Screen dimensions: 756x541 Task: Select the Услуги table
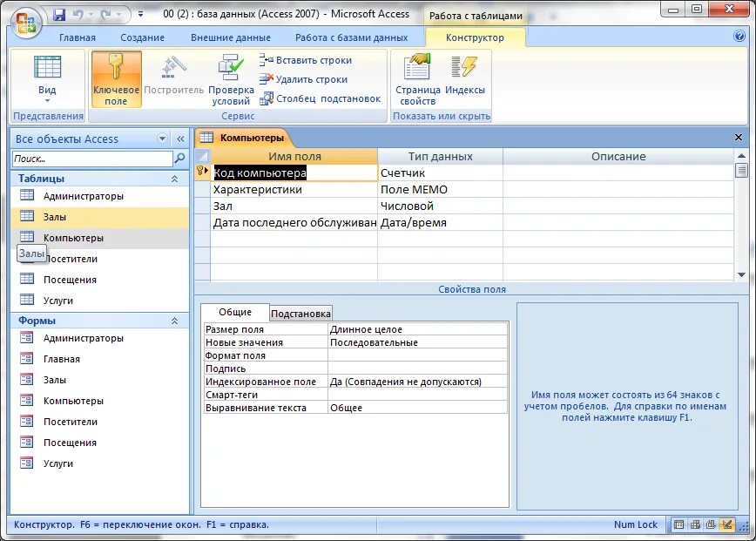[x=99, y=301]
